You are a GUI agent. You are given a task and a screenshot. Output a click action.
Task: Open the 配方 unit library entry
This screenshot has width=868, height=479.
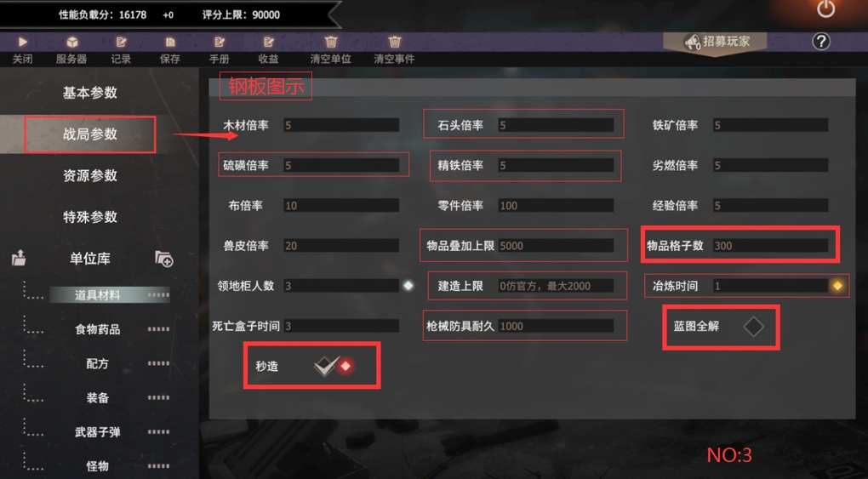click(97, 363)
